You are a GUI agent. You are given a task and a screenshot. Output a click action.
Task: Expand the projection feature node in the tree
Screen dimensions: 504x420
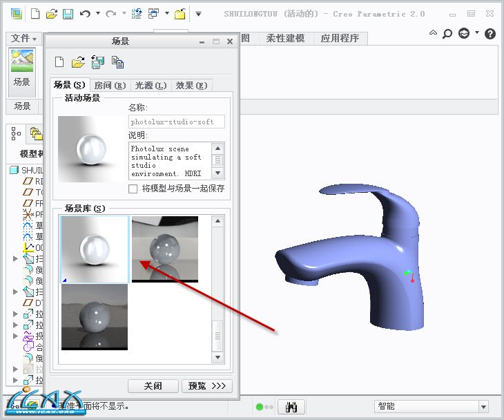coord(15,336)
